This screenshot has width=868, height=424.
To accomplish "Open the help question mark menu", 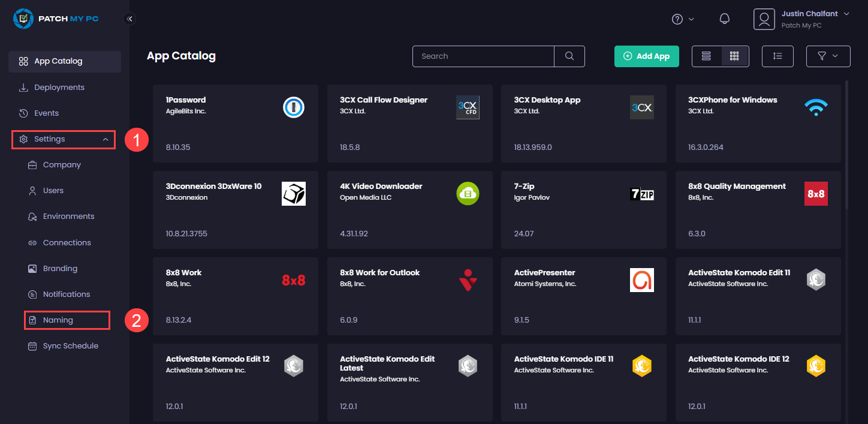I will [683, 19].
